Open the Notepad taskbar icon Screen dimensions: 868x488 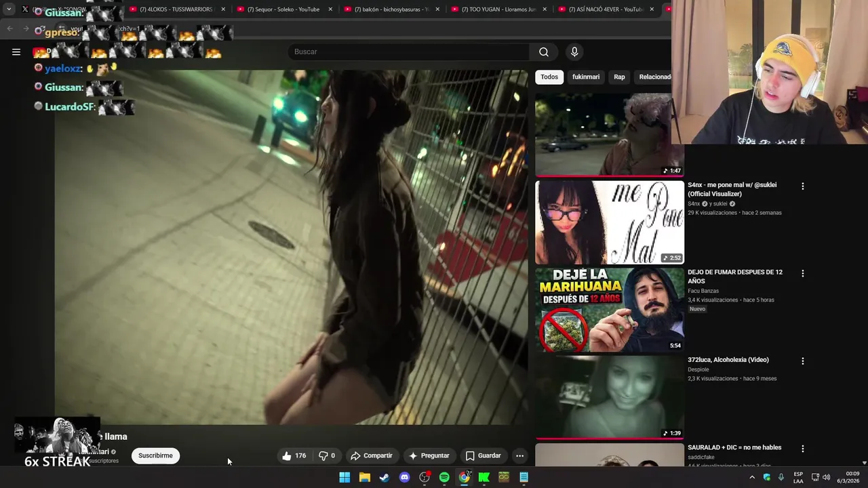(524, 477)
